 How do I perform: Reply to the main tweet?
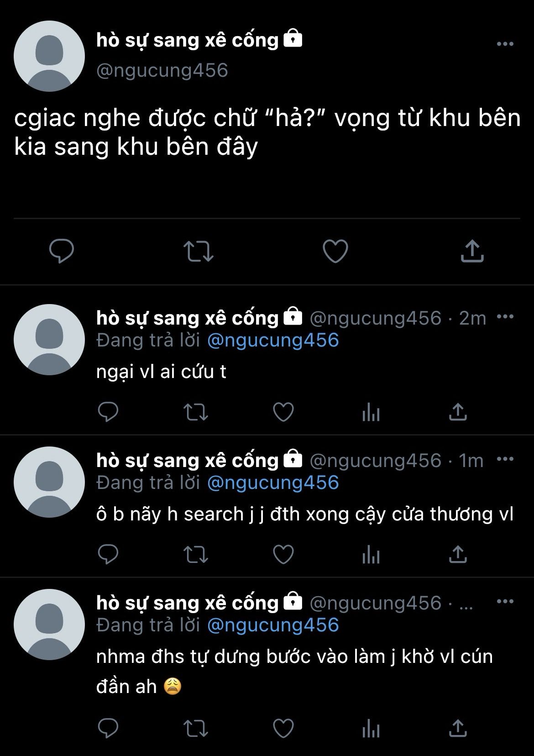pos(62,251)
